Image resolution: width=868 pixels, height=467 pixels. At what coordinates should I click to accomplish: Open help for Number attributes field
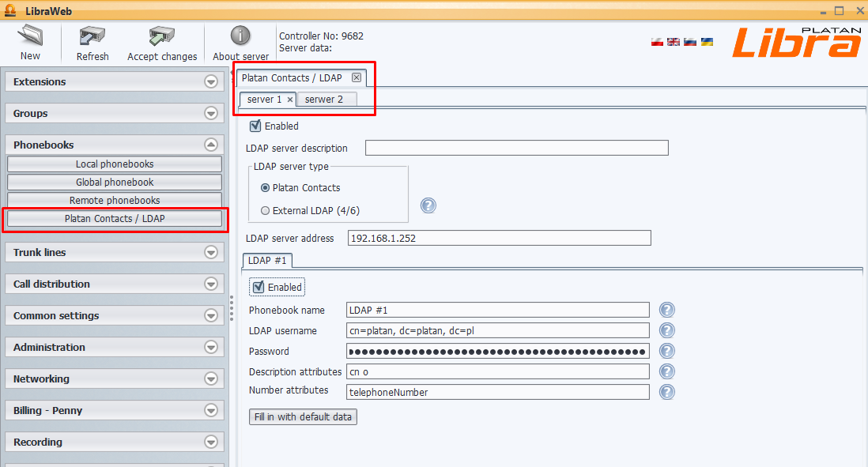click(x=667, y=392)
